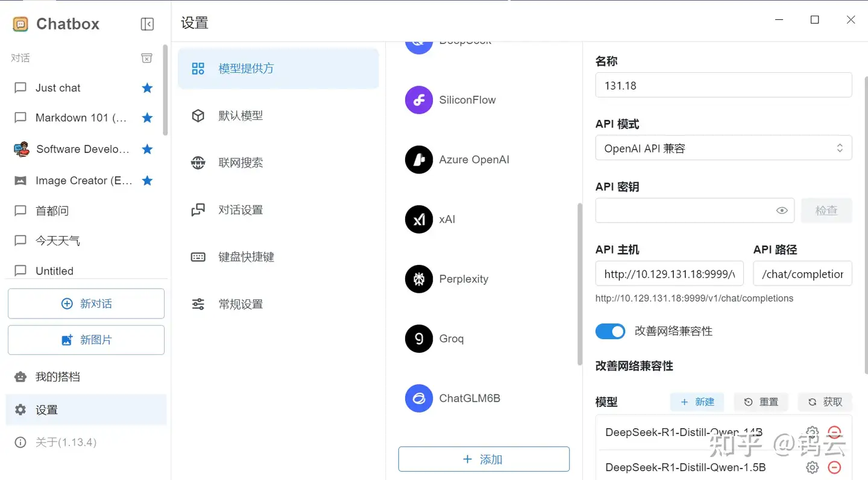This screenshot has width=868, height=480.
Task: Open 模型提供方 settings tab
Action: pyautogui.click(x=278, y=69)
